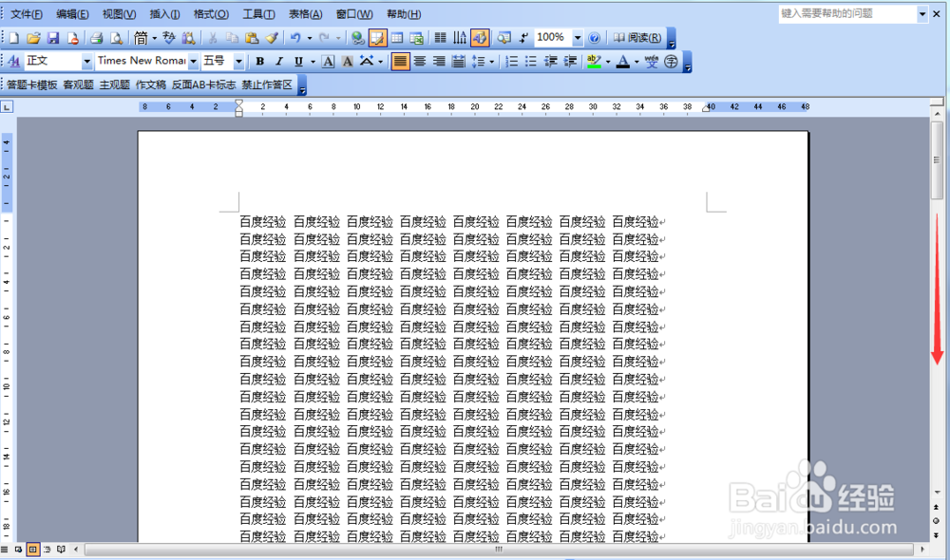This screenshot has width=950, height=560.
Task: Expand the line spacing dropdown arrow
Action: [x=492, y=61]
